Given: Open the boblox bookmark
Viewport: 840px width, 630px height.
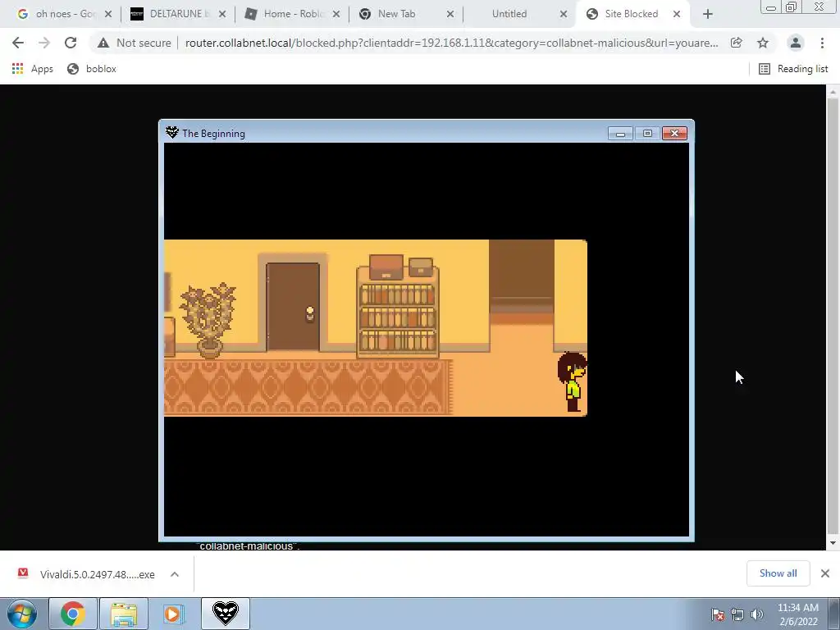Looking at the screenshot, I should pyautogui.click(x=92, y=69).
